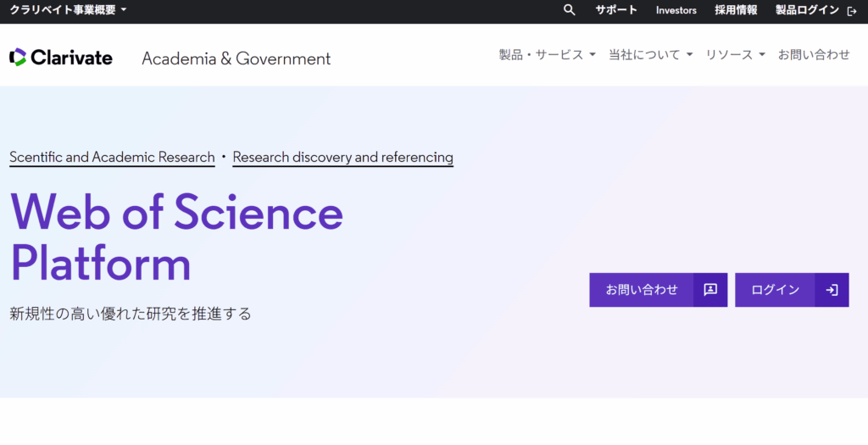Click the search magnifier icon
The height and width of the screenshot is (445, 868).
click(x=569, y=10)
